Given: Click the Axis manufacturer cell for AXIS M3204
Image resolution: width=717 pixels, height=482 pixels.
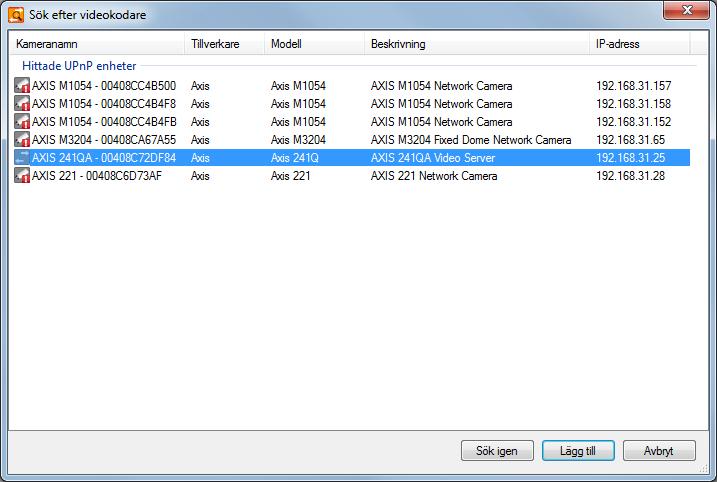Looking at the screenshot, I should [200, 139].
